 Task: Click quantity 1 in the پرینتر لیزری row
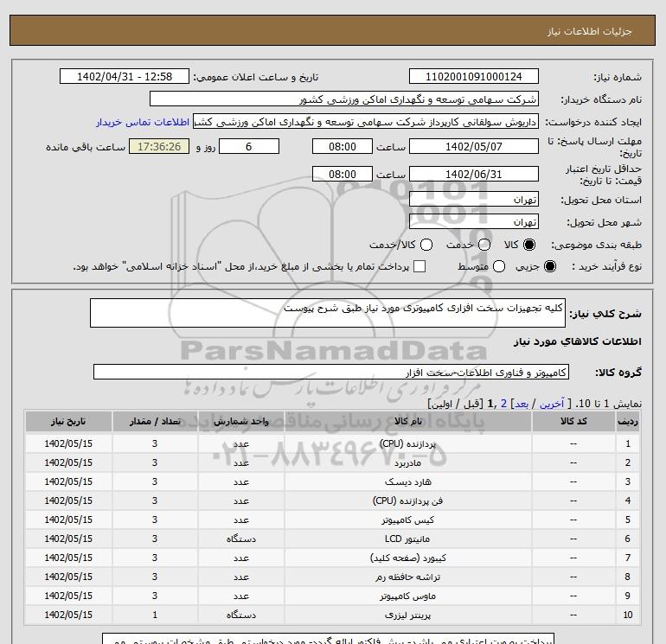(x=155, y=615)
